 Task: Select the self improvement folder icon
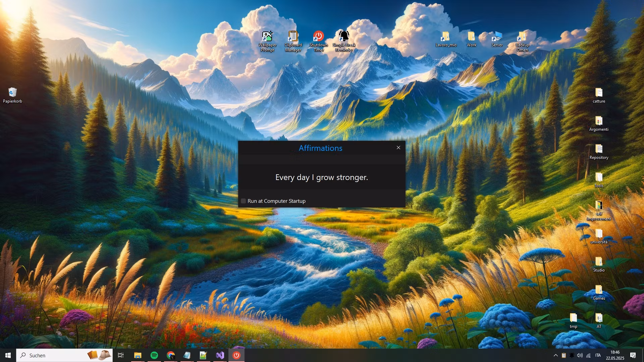click(599, 210)
